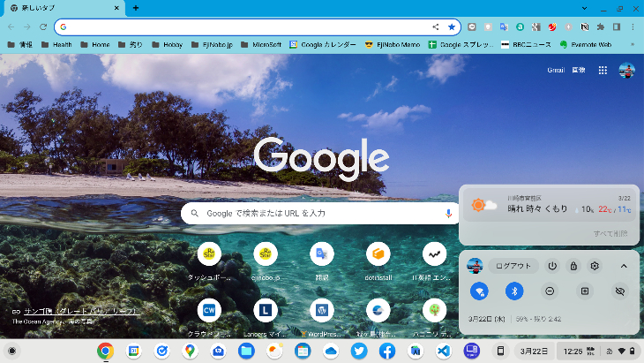Open the Google カレンダー bookmark

(x=323, y=44)
